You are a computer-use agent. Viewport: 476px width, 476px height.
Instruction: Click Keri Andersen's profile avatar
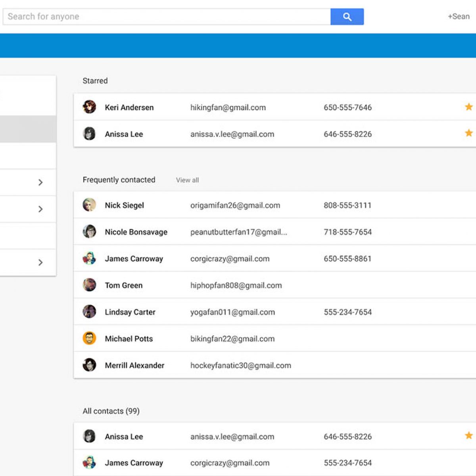click(89, 107)
